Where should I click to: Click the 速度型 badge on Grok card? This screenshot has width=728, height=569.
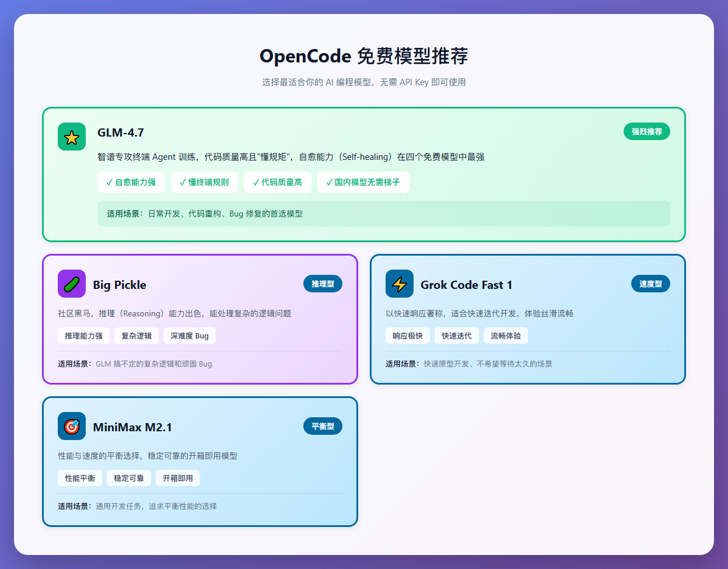point(650,284)
